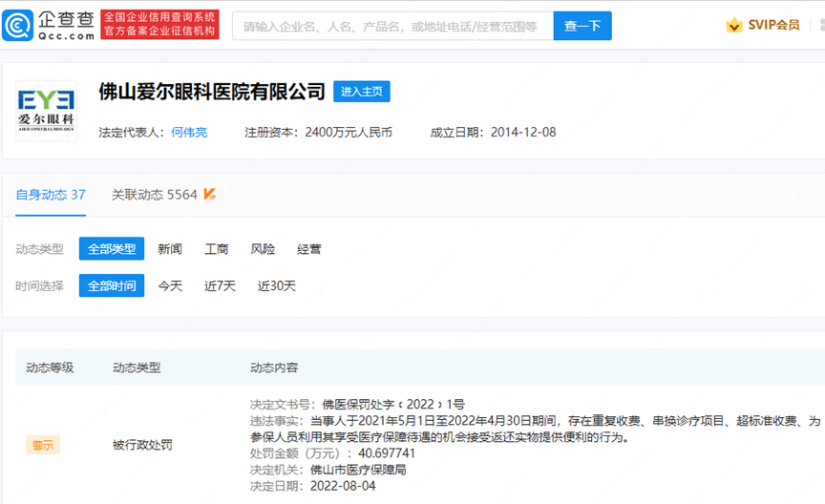825x504 pixels.
Task: Click the 进入主页 button
Action: coord(362,92)
